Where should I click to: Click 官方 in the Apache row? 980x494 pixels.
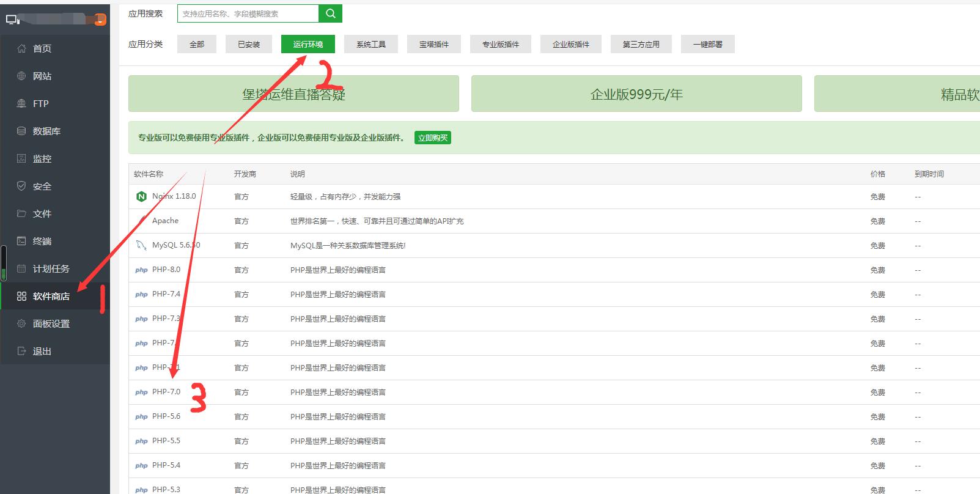(241, 221)
